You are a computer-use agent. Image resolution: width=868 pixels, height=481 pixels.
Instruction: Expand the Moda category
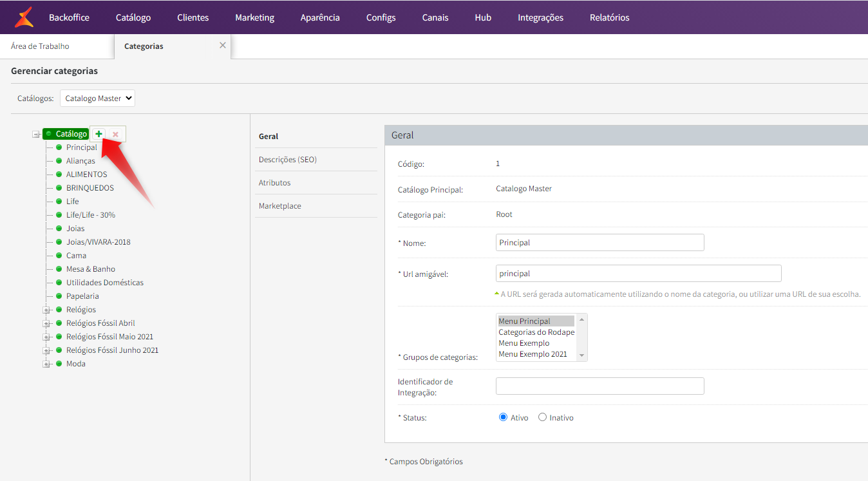[x=46, y=364]
